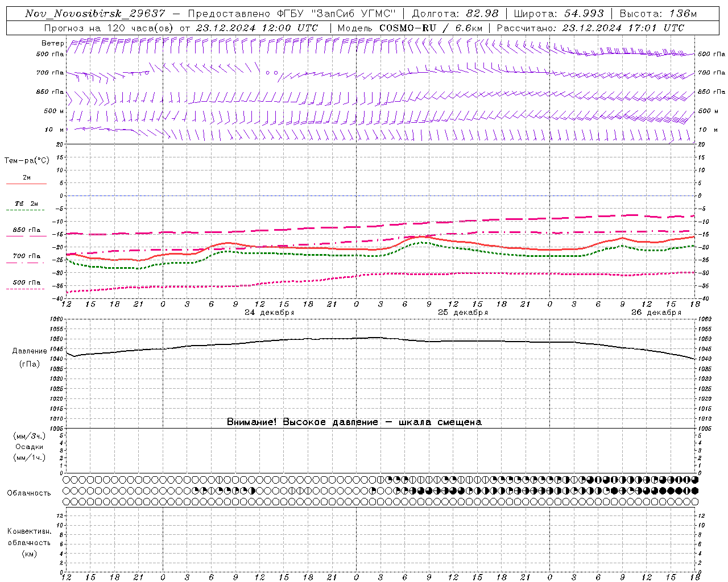Screen dimensions: 728x582
Task: Click the 'Облачность' cloud cover label
Action: pyautogui.click(x=29, y=493)
